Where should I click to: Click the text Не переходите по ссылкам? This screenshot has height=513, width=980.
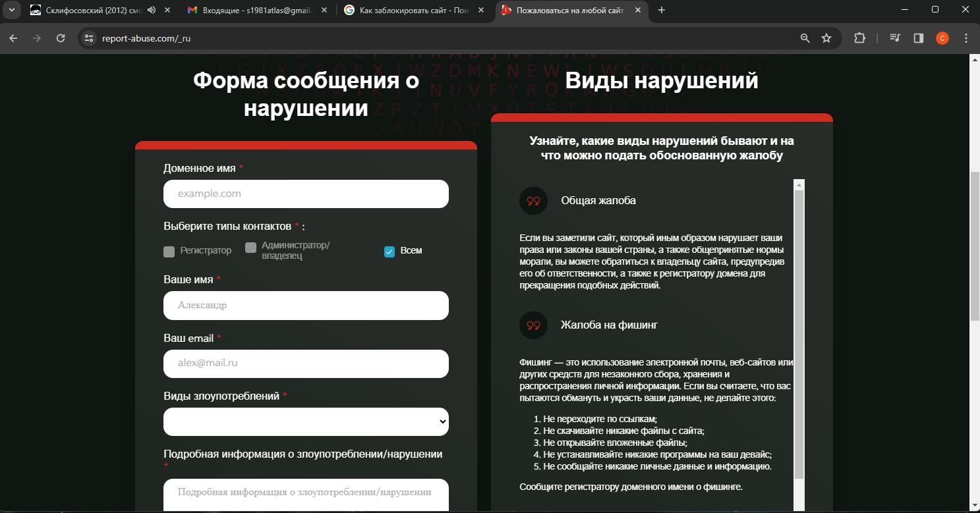click(600, 419)
